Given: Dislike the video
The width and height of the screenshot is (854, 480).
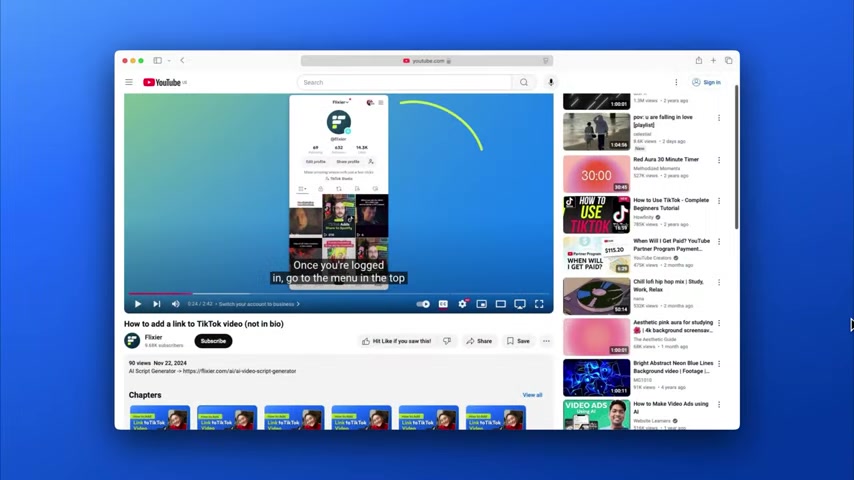Looking at the screenshot, I should pos(447,341).
